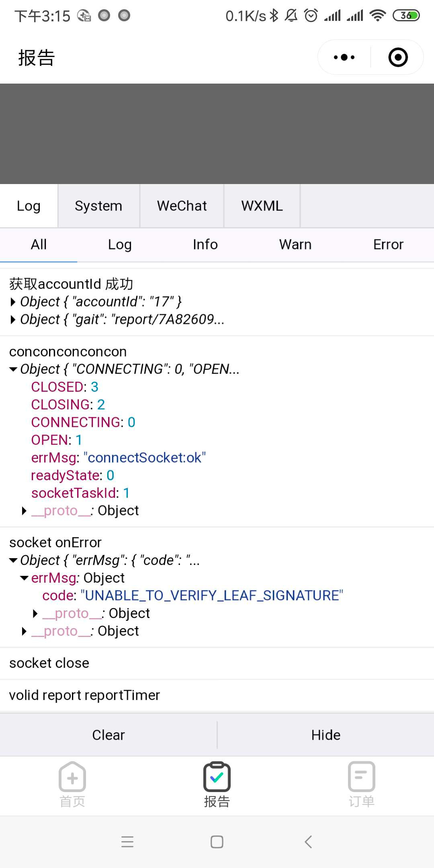Collapse the CONNECTING socket object
The width and height of the screenshot is (434, 868).
[x=13, y=369]
